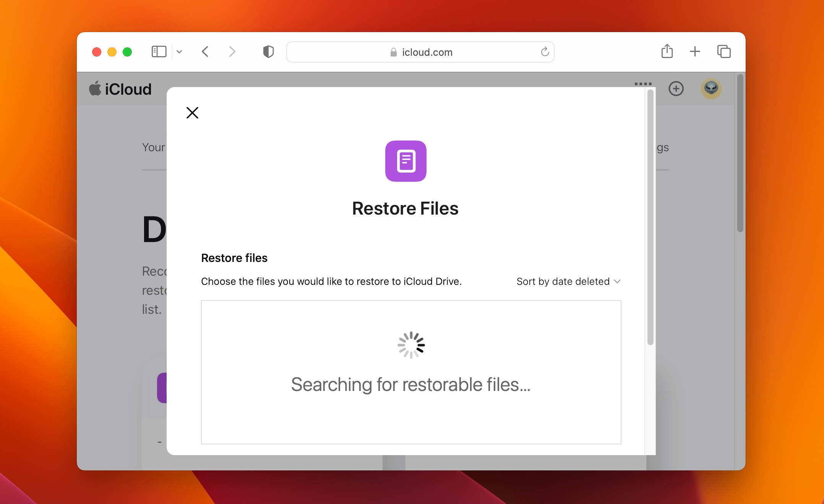This screenshot has height=504, width=824.
Task: Click 'Searching for restorable files...' text
Action: click(x=411, y=384)
